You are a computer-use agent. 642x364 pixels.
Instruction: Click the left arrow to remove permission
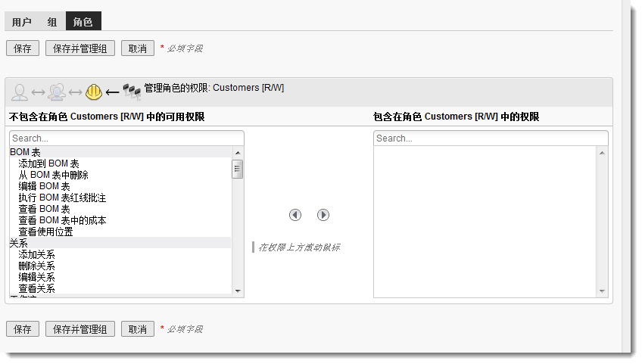click(x=295, y=215)
